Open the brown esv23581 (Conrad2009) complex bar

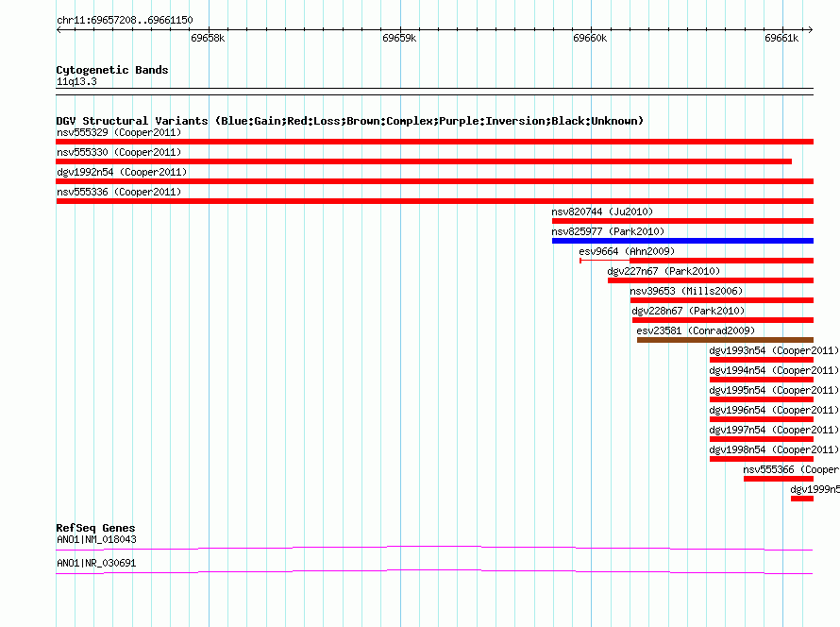(725, 340)
